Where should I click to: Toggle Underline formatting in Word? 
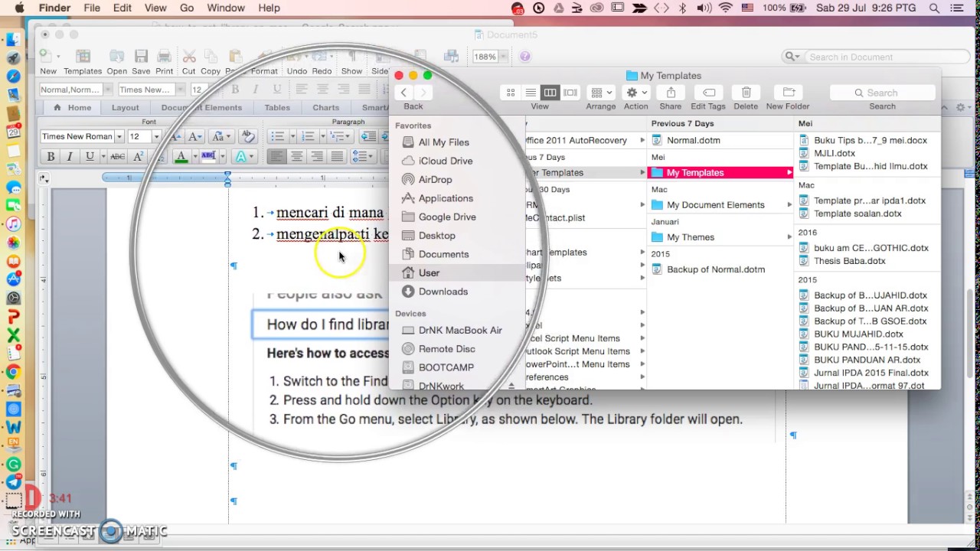pyautogui.click(x=90, y=156)
